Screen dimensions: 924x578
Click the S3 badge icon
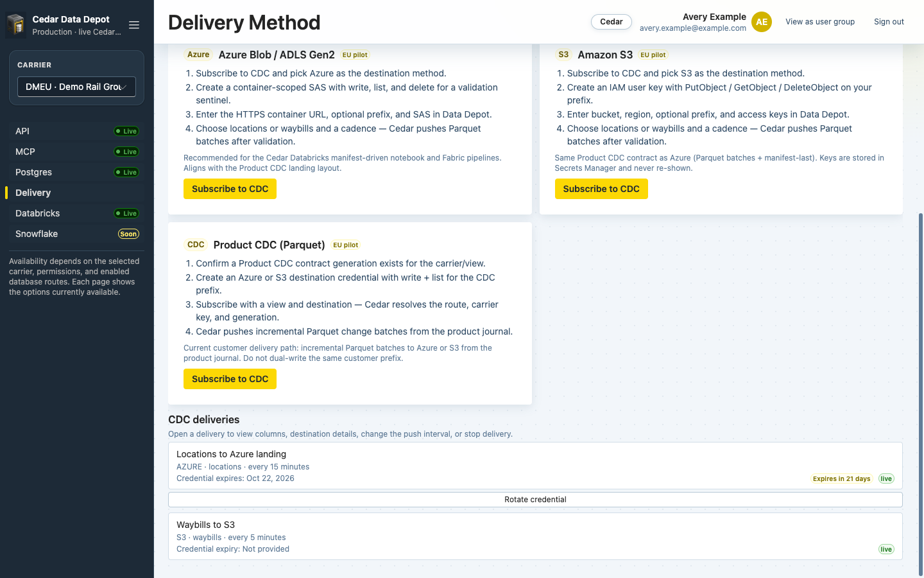coord(563,55)
